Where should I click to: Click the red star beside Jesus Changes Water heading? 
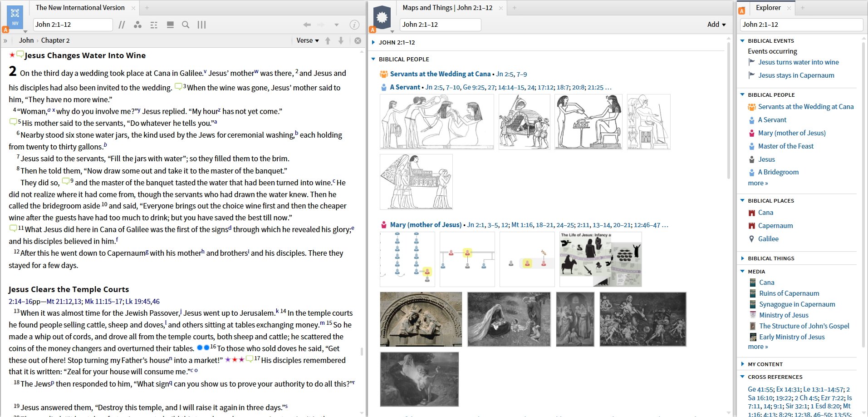[12, 55]
